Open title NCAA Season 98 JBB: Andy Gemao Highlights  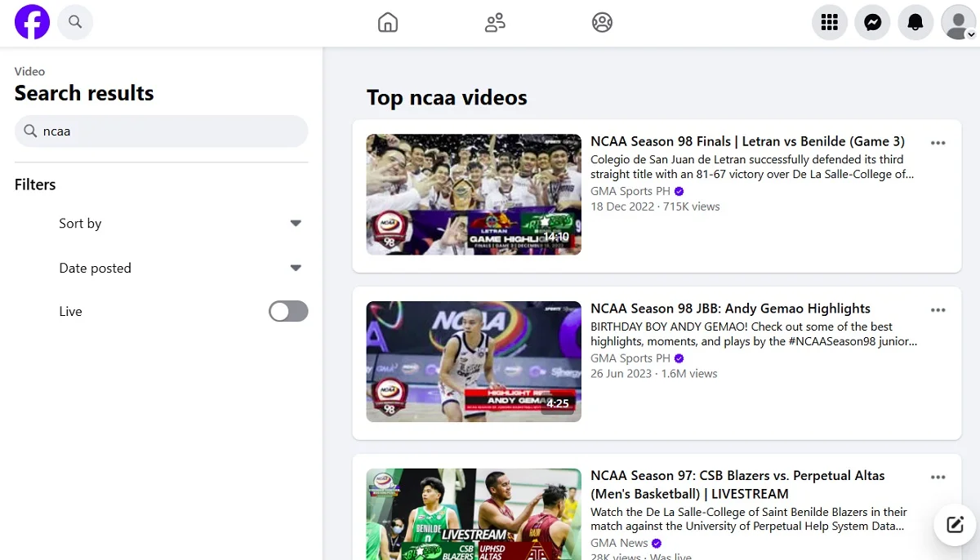pyautogui.click(x=730, y=309)
